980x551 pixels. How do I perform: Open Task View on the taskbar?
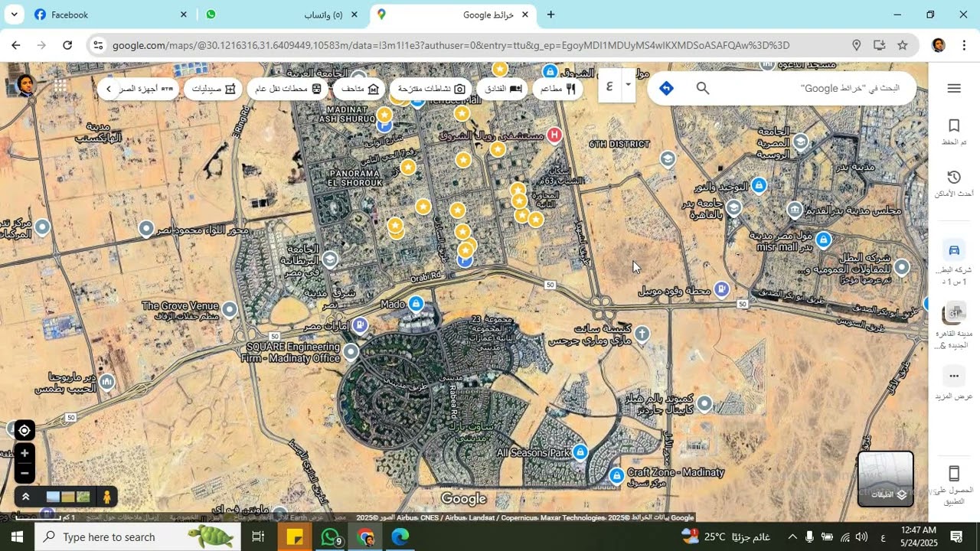[x=259, y=536]
